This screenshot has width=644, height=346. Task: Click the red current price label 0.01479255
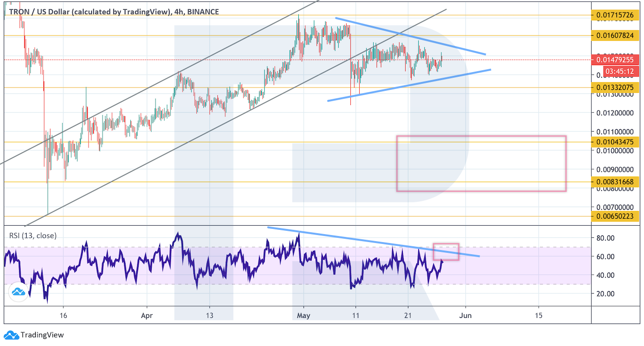click(x=615, y=59)
